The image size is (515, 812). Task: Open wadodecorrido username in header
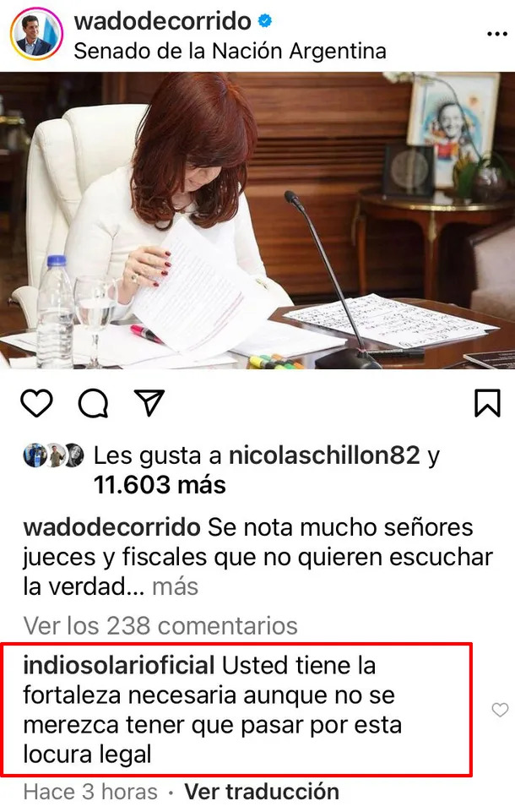[163, 21]
